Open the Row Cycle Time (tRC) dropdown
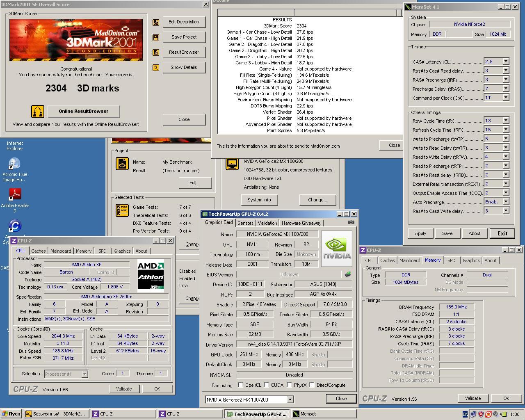The width and height of the screenshot is (525, 420). 506,121
